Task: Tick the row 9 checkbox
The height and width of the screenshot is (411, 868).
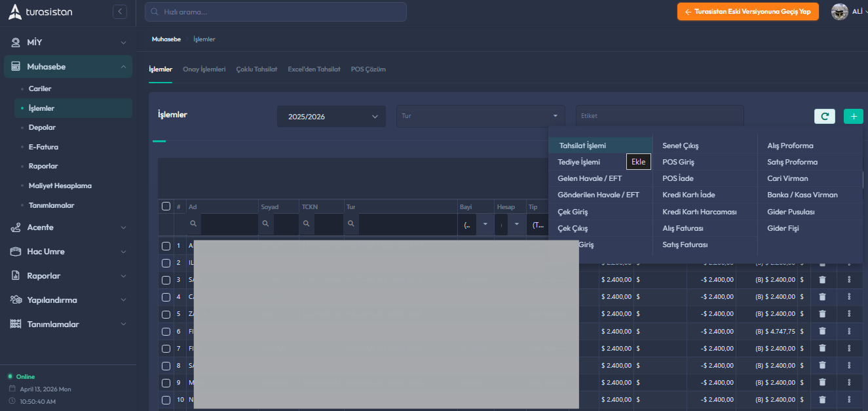Action: [166, 382]
